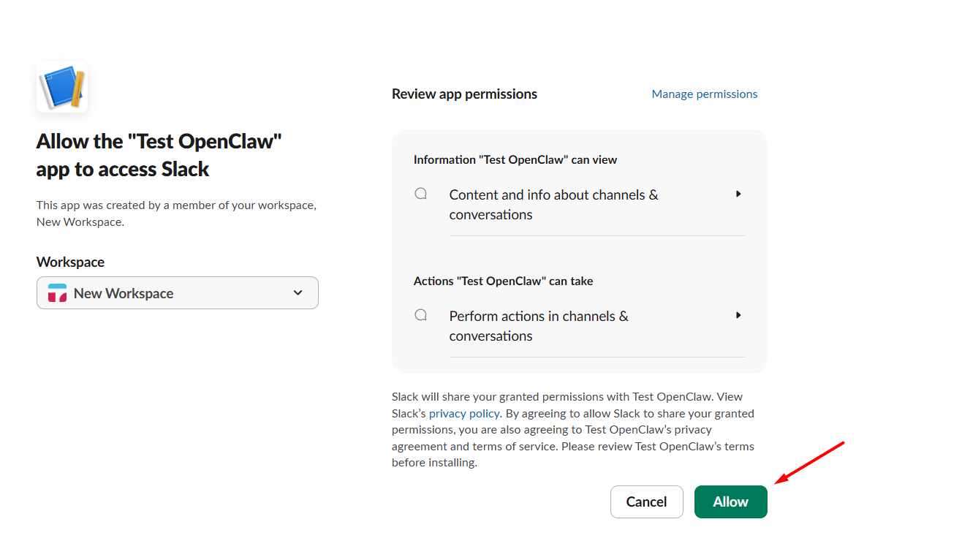
Task: Click the "Review app permissions" heading
Action: (x=464, y=94)
